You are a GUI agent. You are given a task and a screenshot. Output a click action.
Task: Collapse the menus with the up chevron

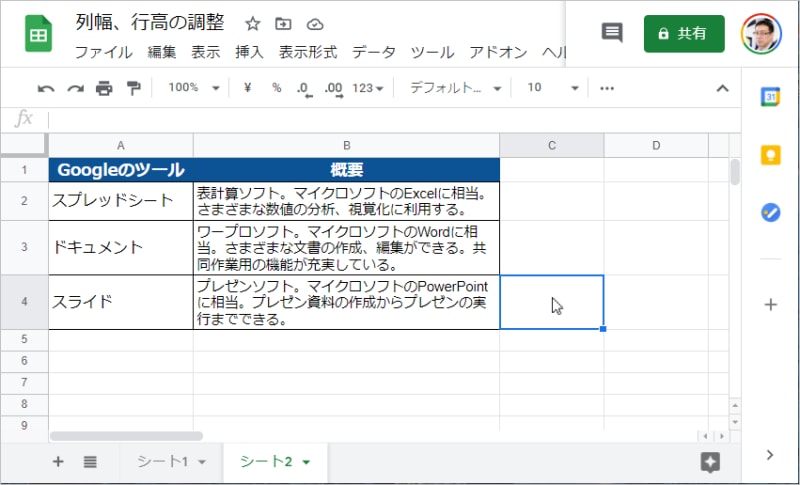click(x=722, y=88)
